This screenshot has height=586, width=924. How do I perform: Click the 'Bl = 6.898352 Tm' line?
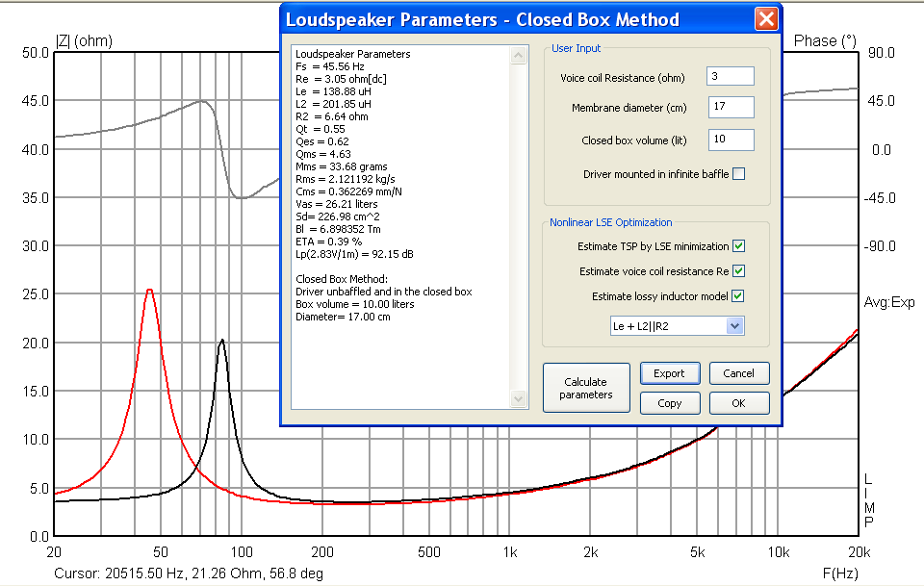pyautogui.click(x=338, y=229)
